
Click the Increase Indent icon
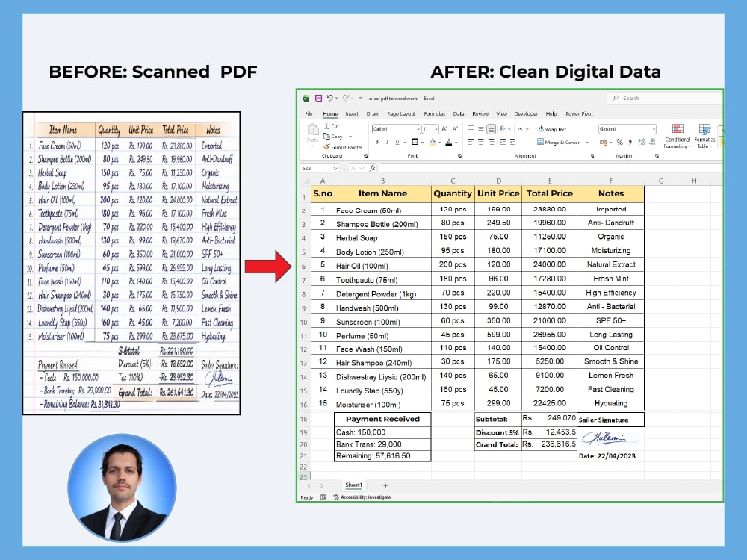pos(512,142)
